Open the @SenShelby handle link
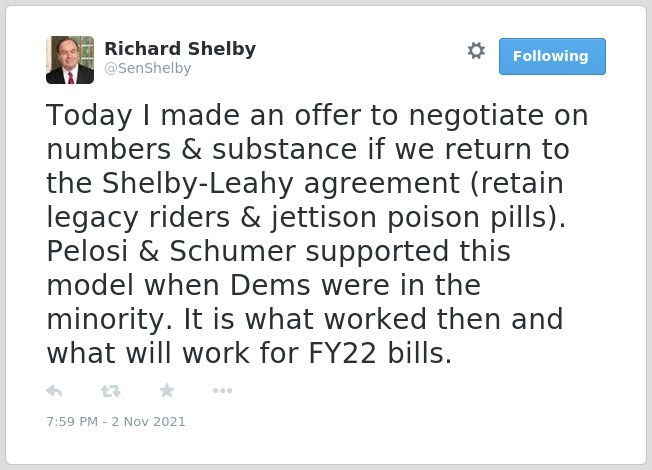The image size is (652, 470). (x=148, y=68)
